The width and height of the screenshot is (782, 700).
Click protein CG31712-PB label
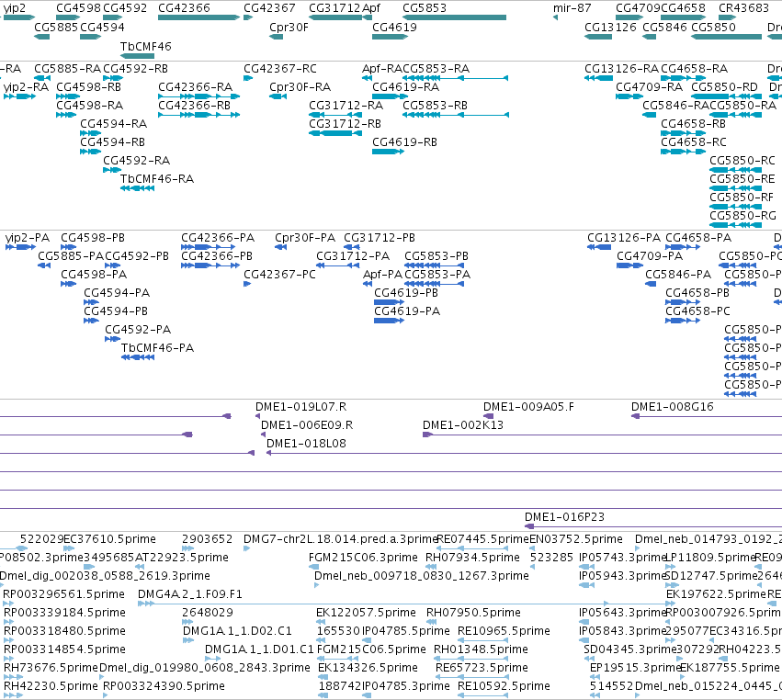point(379,238)
